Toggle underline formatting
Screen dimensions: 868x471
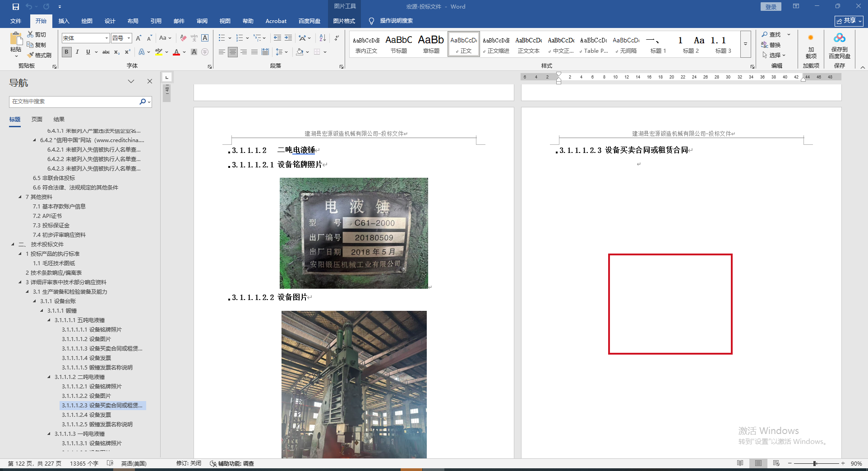88,52
